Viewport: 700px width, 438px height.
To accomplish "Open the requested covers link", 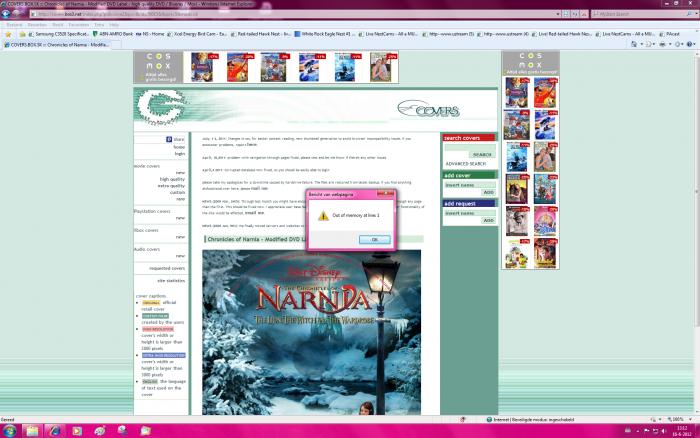I will point(167,268).
